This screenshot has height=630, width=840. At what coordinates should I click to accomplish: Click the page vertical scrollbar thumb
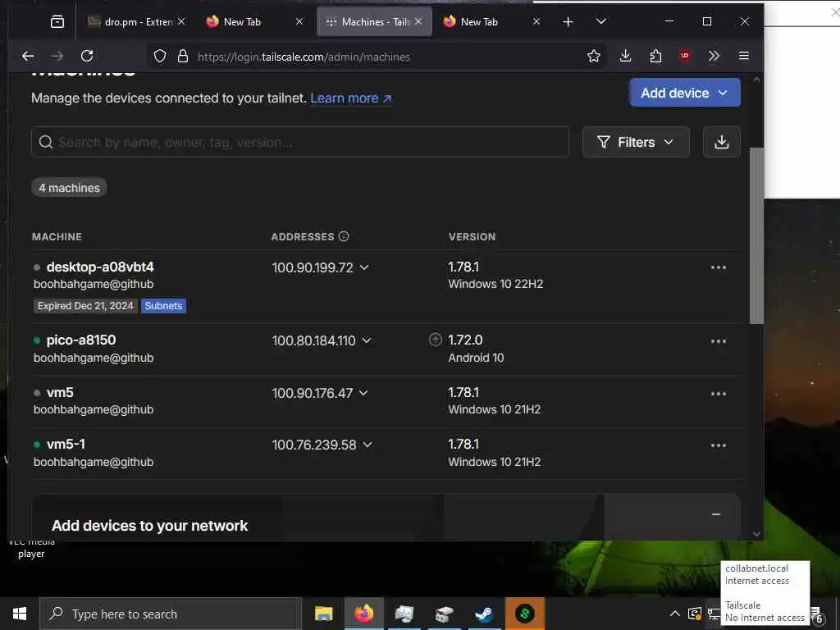756,235
